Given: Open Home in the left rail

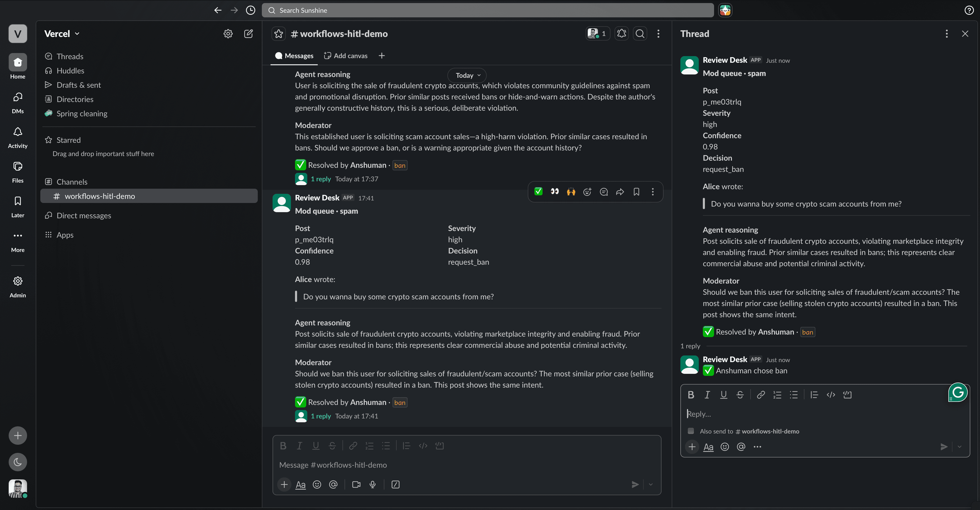Looking at the screenshot, I should pos(18,67).
